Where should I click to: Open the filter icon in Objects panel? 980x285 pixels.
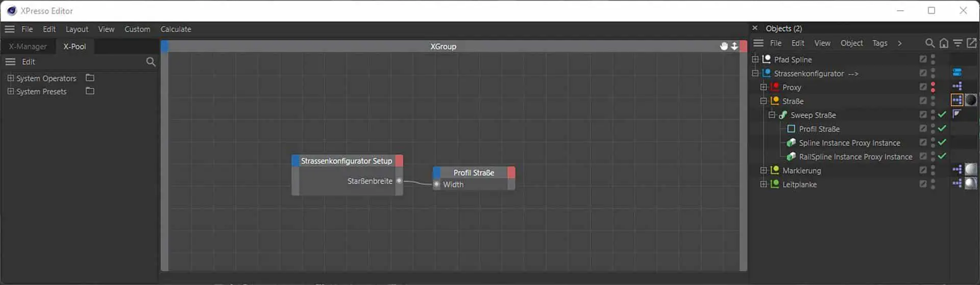958,43
